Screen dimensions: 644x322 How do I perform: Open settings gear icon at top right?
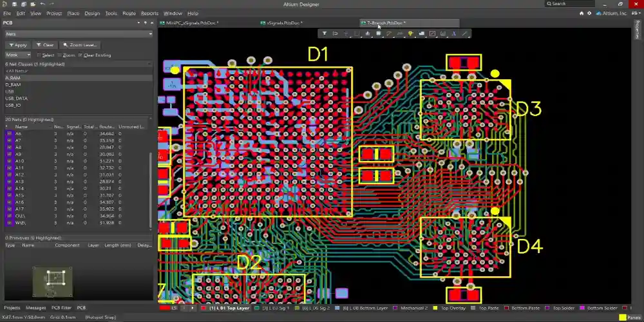(x=589, y=13)
